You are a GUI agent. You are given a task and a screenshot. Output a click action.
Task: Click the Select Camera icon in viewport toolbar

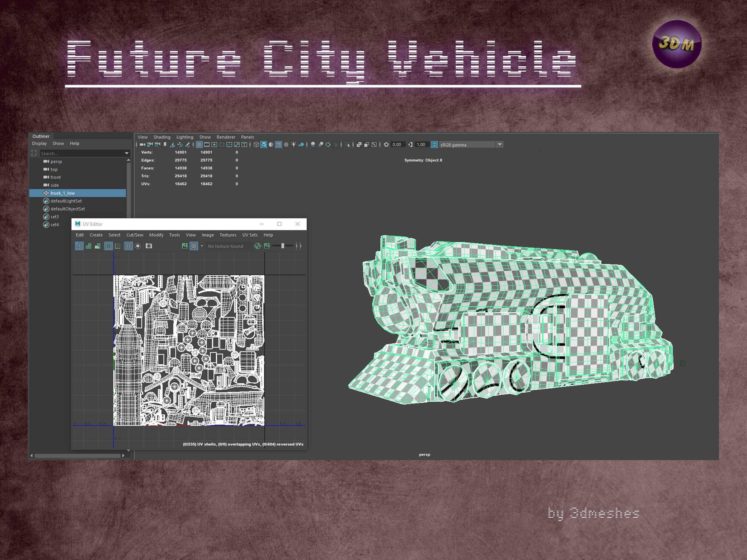[142, 144]
